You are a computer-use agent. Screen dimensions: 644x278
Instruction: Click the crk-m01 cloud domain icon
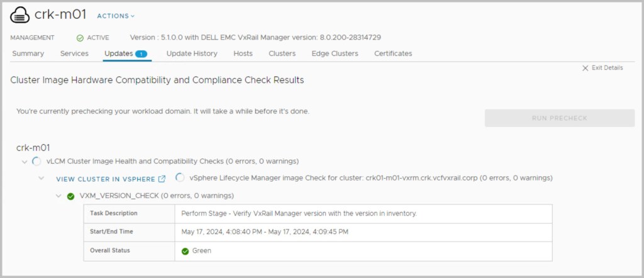(x=20, y=15)
